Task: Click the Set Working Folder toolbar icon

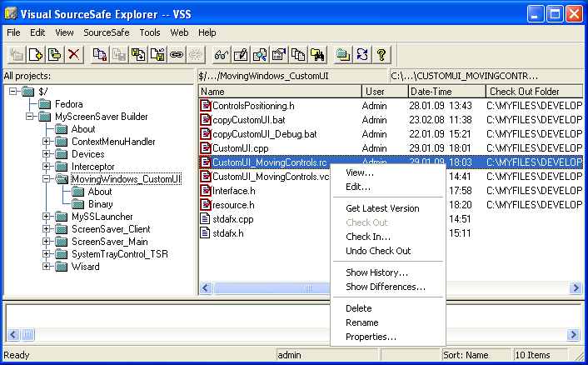Action: coord(343,55)
